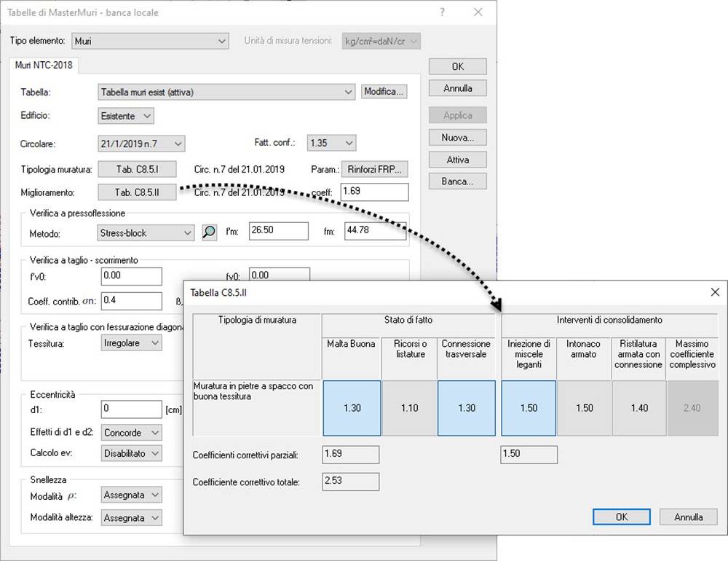Open Tab. C8.5.I for Tipologia muratura
The height and width of the screenshot is (561, 728).
[x=137, y=169]
